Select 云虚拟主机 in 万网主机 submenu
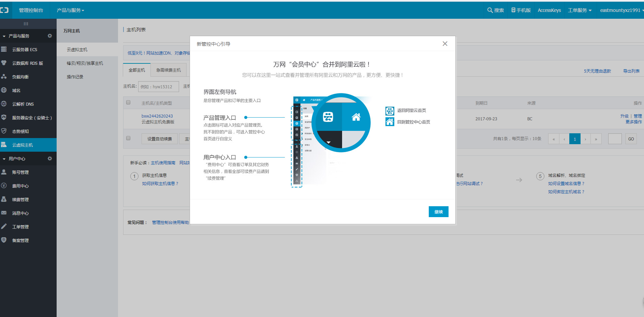644x317 pixels. (77, 49)
